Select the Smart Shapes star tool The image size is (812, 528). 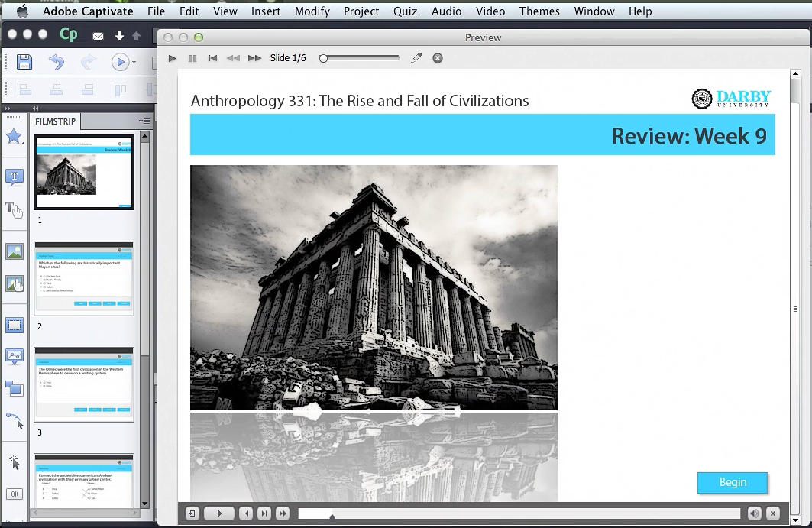pyautogui.click(x=14, y=136)
